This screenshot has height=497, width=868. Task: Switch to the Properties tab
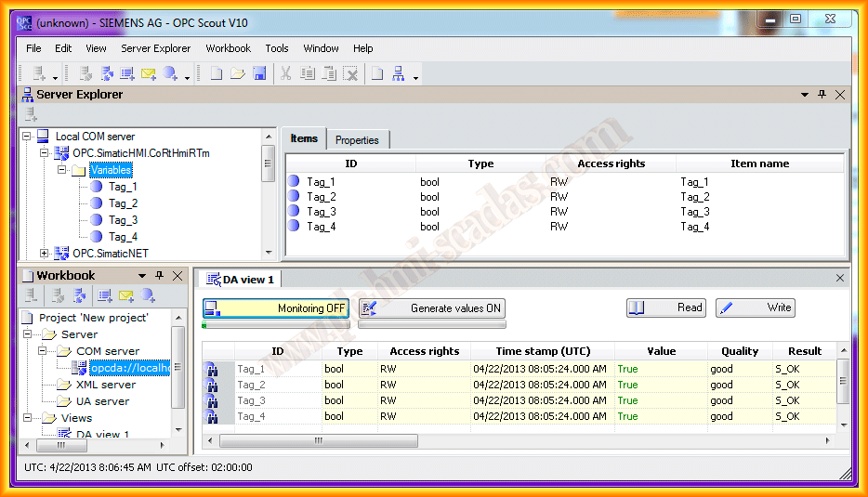pos(357,140)
